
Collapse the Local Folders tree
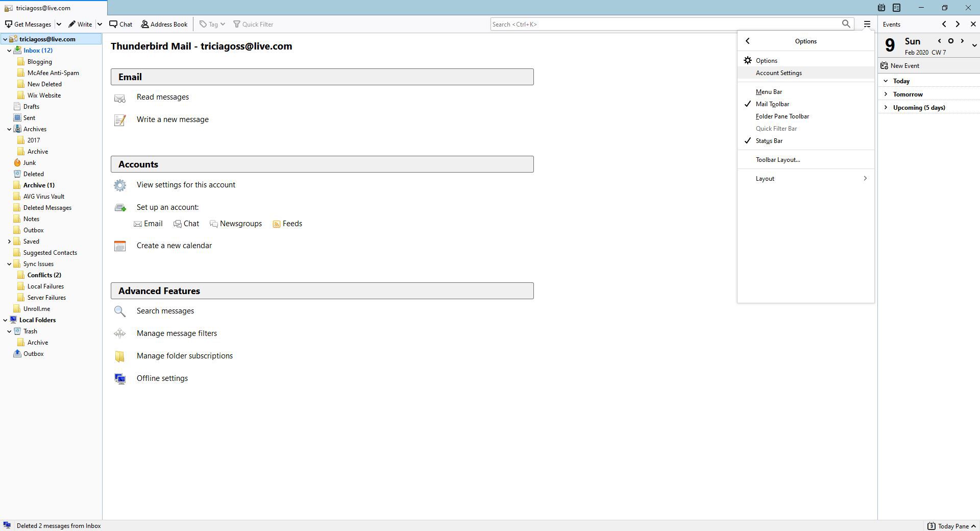coord(5,320)
